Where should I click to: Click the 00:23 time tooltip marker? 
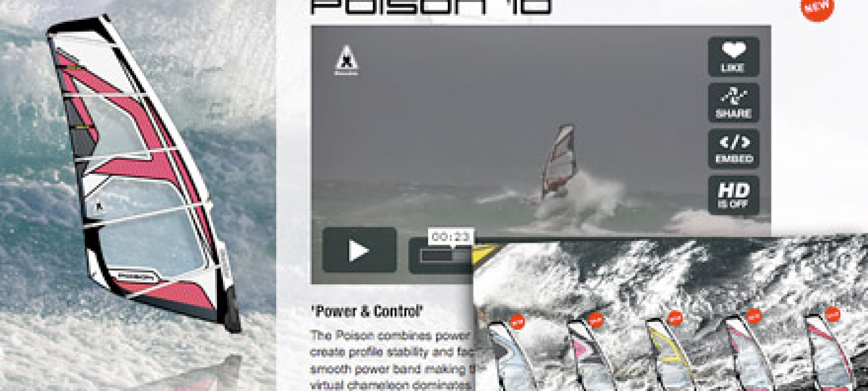[x=450, y=236]
